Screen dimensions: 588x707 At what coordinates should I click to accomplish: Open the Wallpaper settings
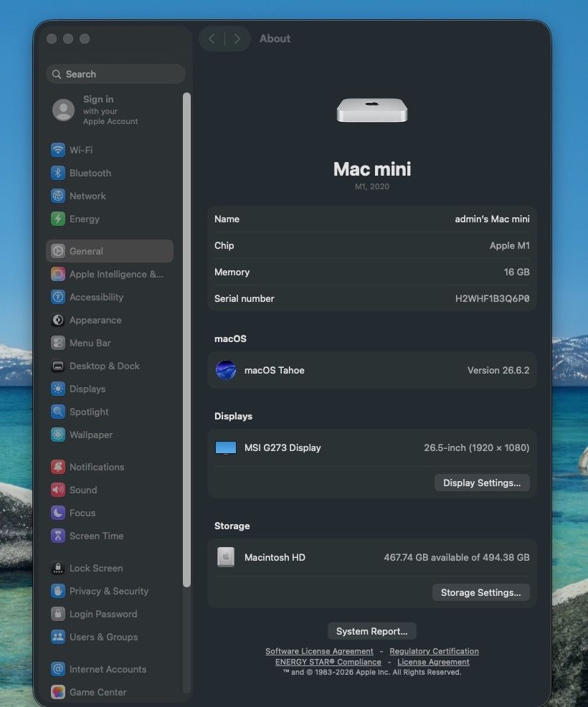coord(110,435)
